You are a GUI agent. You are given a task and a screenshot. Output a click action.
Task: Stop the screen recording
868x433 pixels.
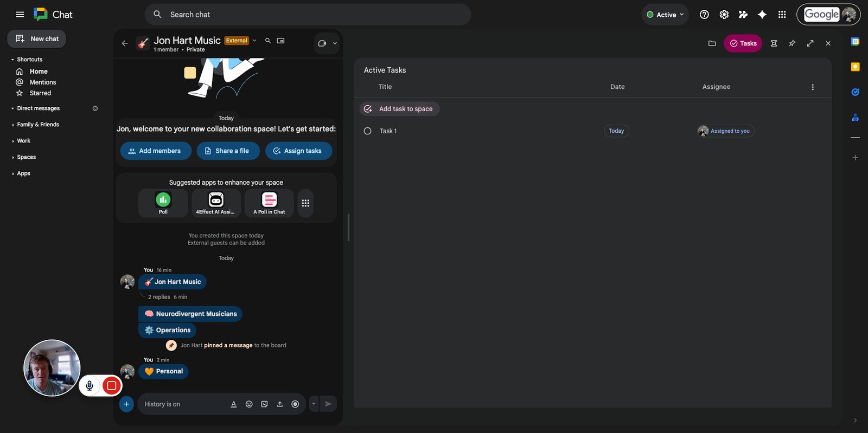point(112,385)
